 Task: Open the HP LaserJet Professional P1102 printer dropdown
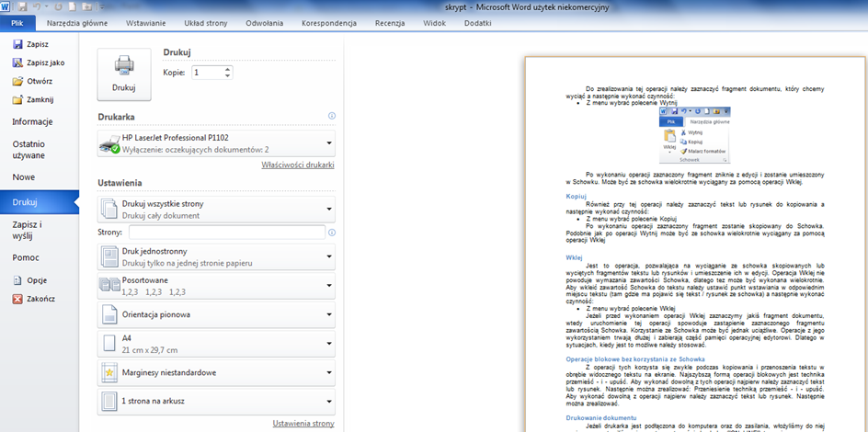216,143
